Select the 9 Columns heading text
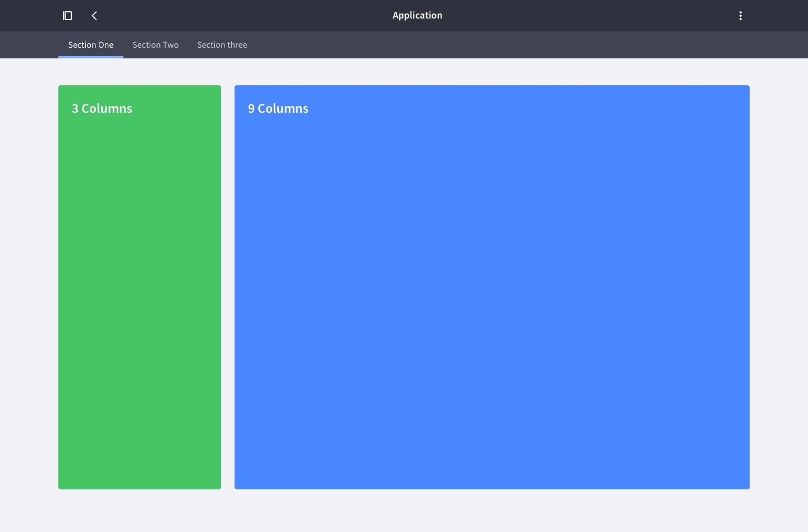 [x=278, y=108]
